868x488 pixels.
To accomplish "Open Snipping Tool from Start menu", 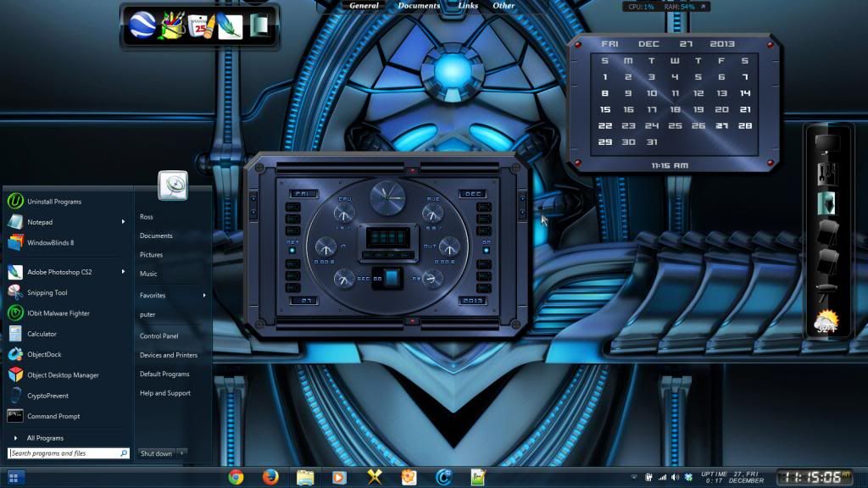I will tap(47, 292).
